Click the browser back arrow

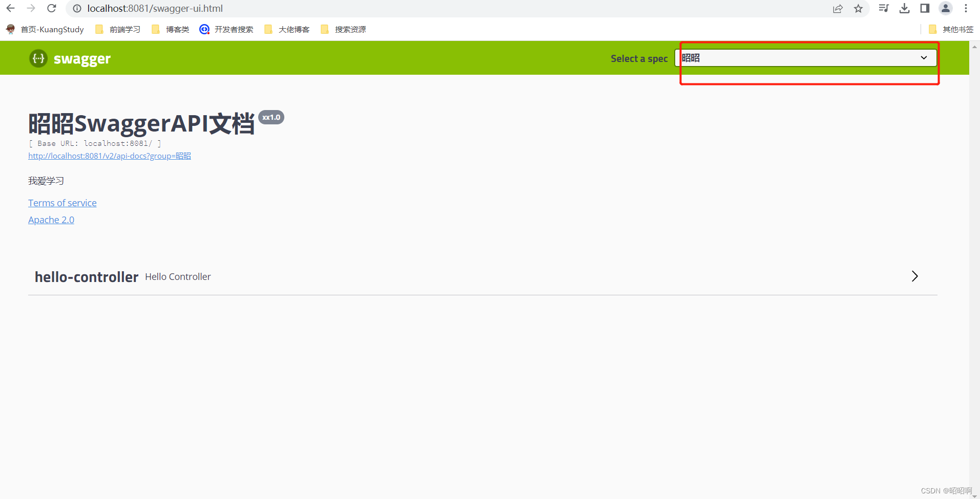(x=10, y=8)
